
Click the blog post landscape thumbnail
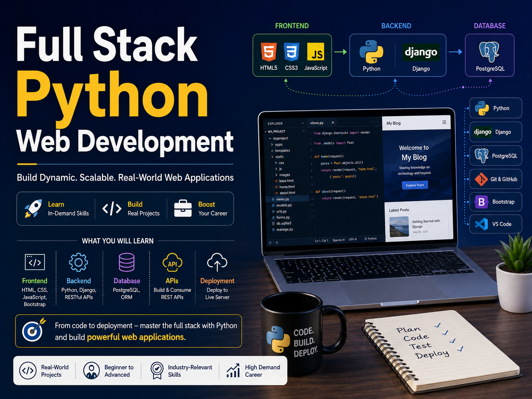click(399, 226)
